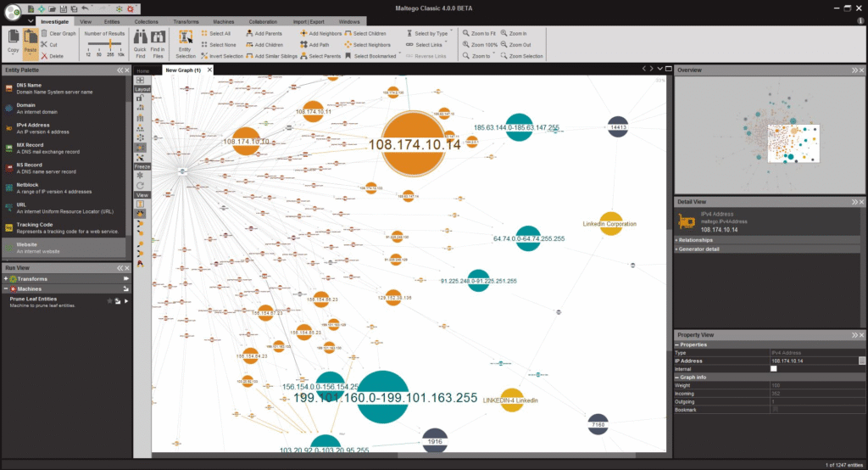Open the Zoom to dropdown

478,56
